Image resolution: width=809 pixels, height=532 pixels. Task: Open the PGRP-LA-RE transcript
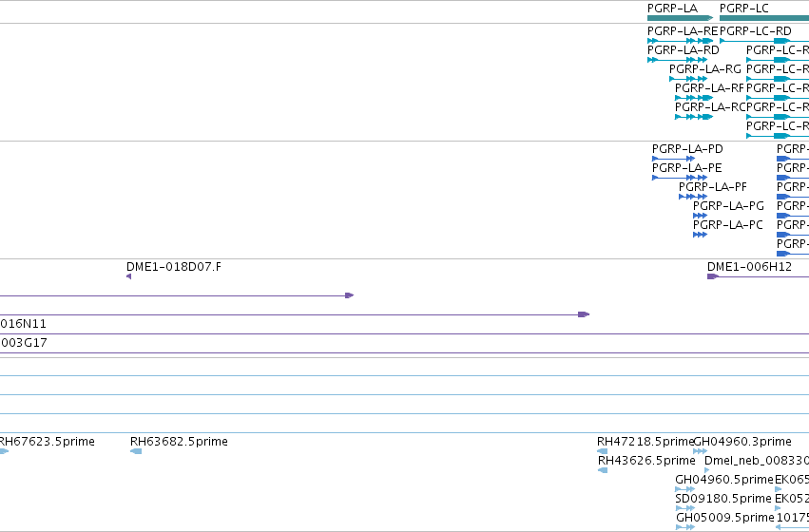click(680, 41)
